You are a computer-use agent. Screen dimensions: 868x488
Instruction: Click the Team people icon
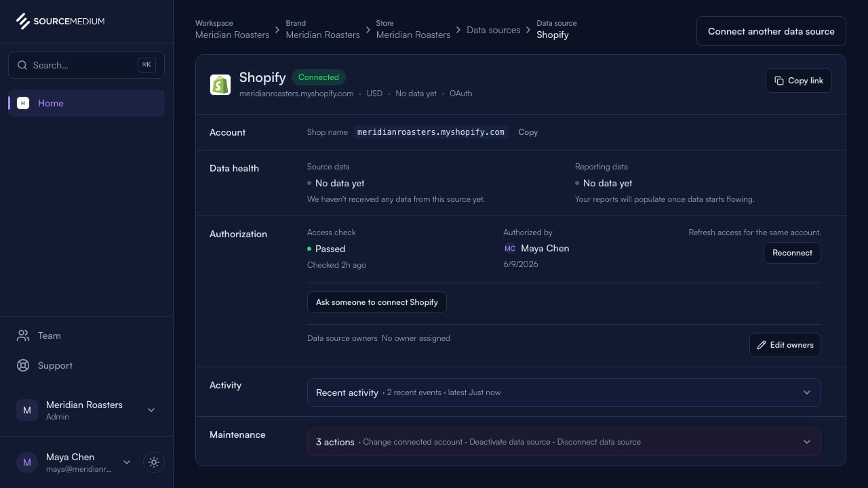click(23, 335)
